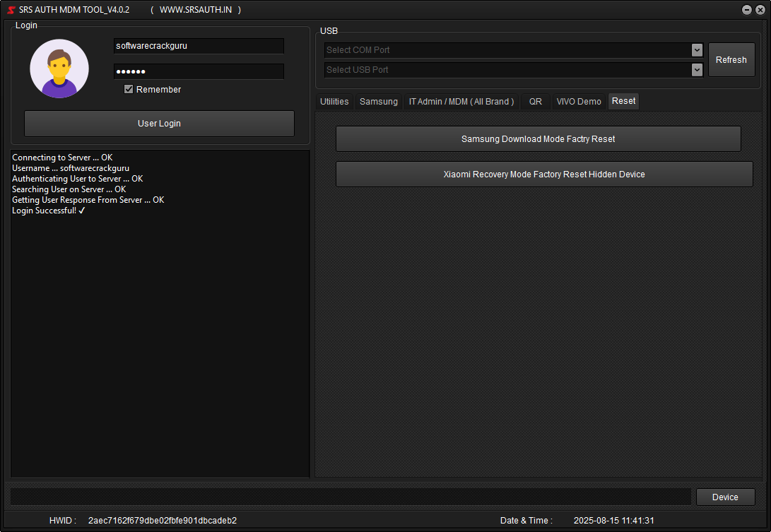Click the username input field
Viewport: 771px width, 532px height.
199,45
